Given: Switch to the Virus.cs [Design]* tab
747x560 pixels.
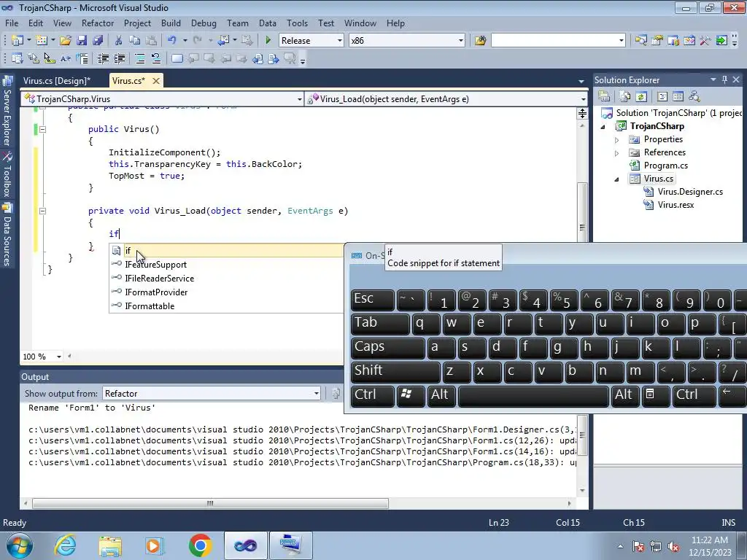Looking at the screenshot, I should coord(57,81).
